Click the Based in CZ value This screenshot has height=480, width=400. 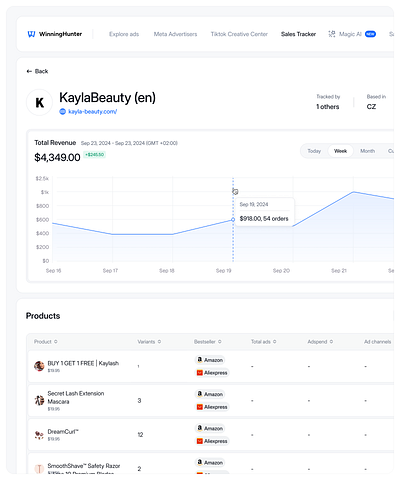click(x=371, y=107)
